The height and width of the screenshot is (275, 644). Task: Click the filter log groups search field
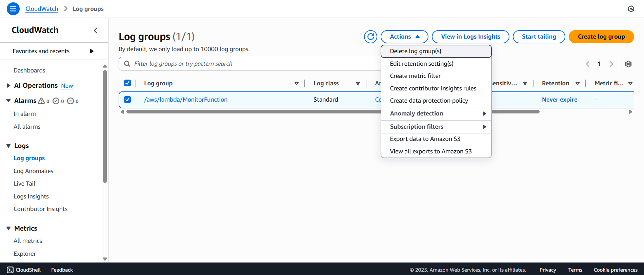(251, 64)
